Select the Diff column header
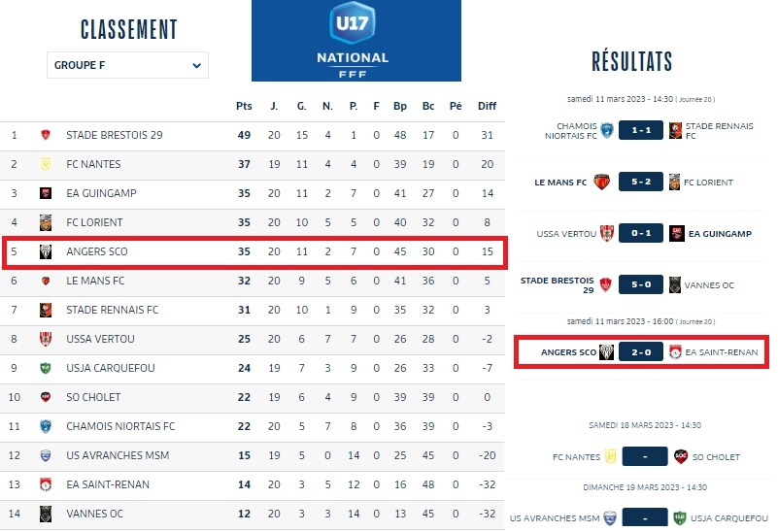Viewport: 778px width, 532px height. [488, 106]
